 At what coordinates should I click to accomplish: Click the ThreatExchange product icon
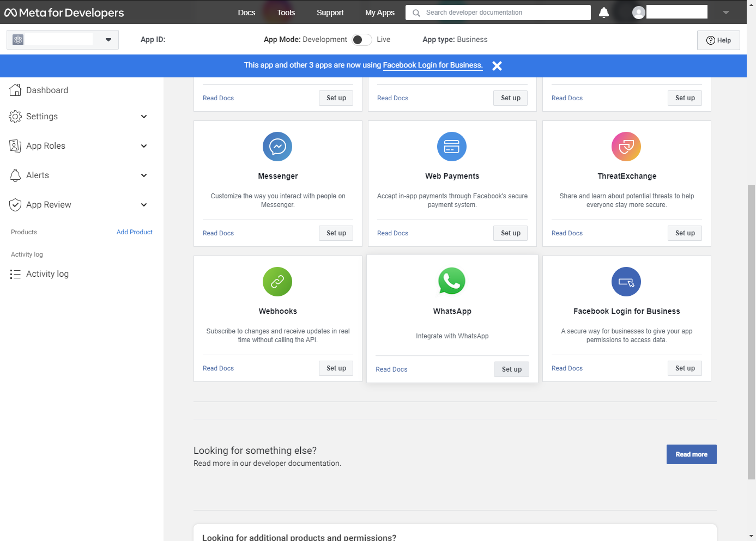626,147
